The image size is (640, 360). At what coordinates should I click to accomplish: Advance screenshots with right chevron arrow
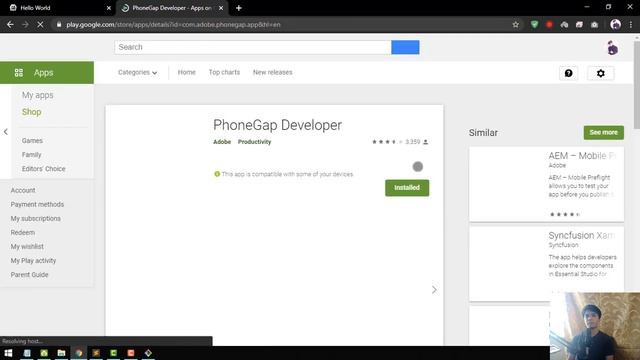pyautogui.click(x=434, y=290)
